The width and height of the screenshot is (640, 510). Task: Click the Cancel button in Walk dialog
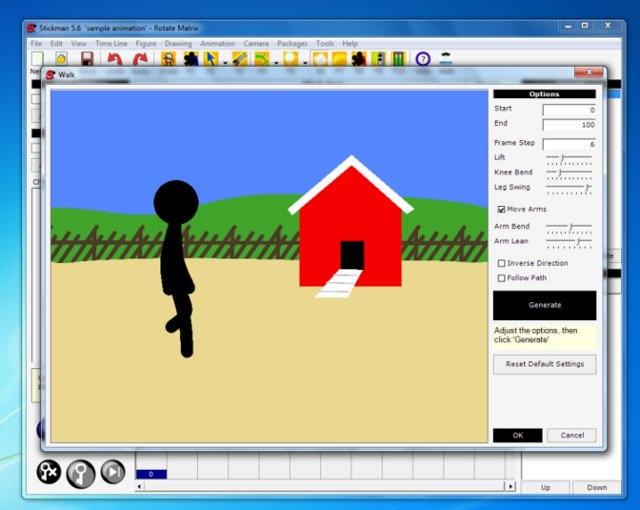click(x=572, y=435)
